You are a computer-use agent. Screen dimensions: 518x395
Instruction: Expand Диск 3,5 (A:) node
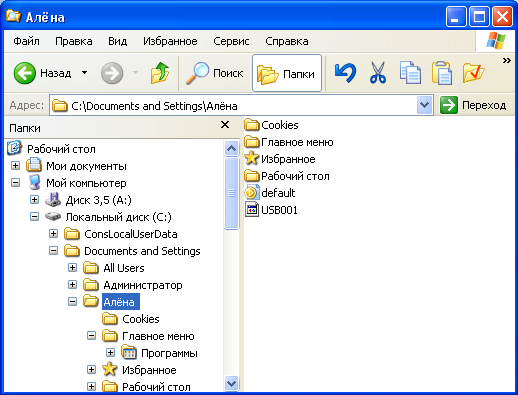(x=34, y=199)
